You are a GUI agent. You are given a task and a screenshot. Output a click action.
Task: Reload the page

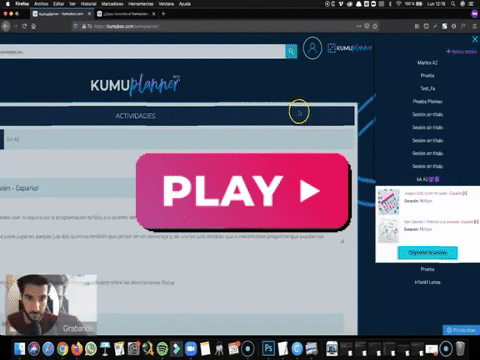coord(24,26)
